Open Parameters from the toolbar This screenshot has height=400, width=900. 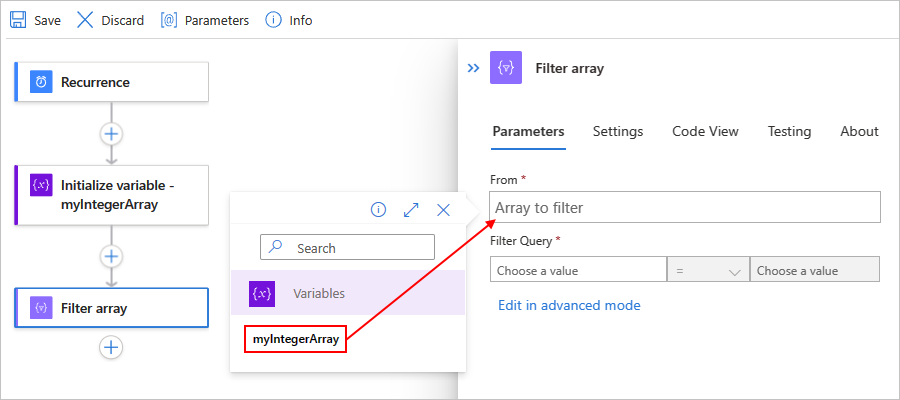pos(205,20)
